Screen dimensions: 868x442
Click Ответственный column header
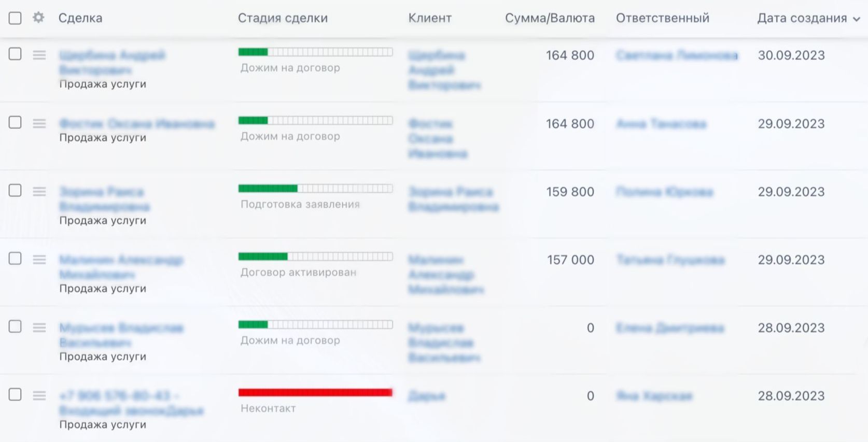point(662,18)
